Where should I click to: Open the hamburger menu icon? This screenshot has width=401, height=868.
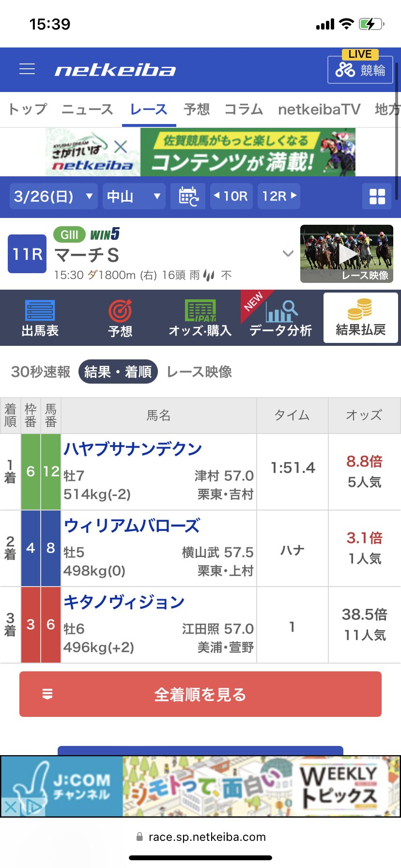27,69
